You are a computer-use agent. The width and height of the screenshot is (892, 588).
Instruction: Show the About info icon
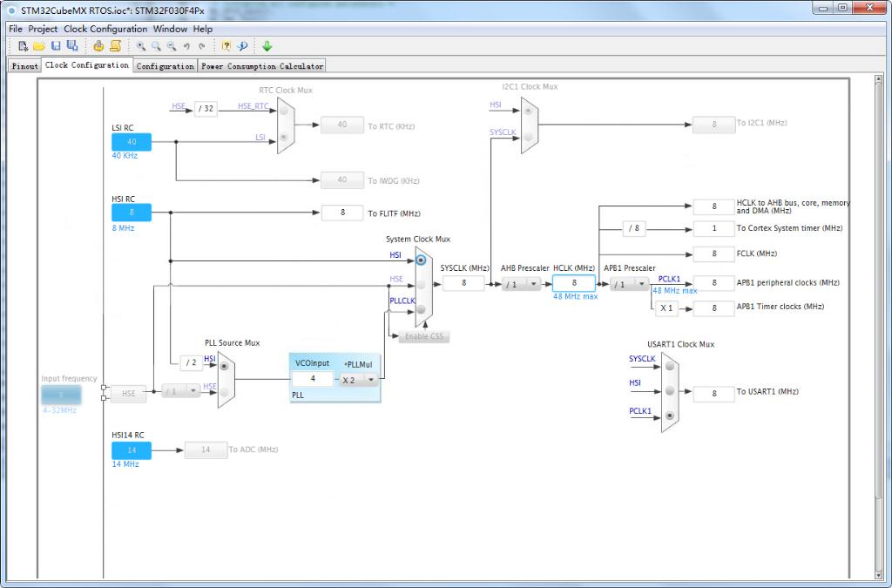coord(242,46)
